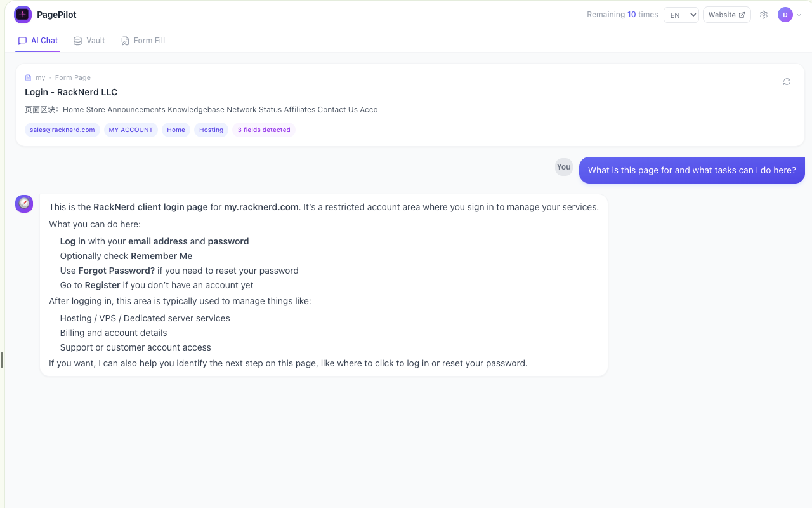Click the 'Use Forgot Password?' line
812x508 pixels.
point(179,271)
